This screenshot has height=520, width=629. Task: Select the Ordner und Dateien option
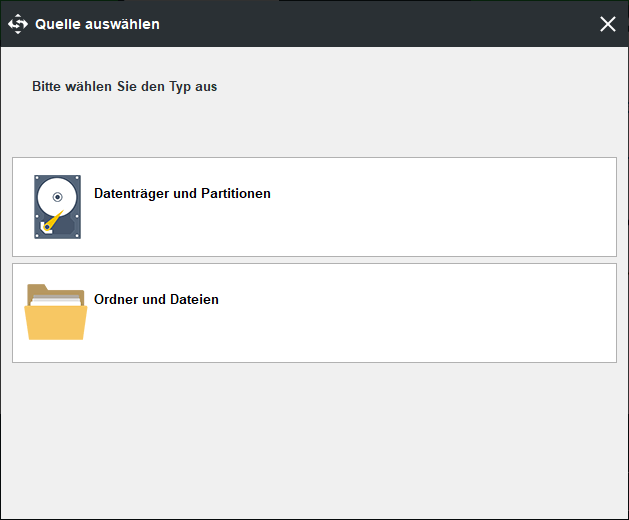[x=314, y=313]
